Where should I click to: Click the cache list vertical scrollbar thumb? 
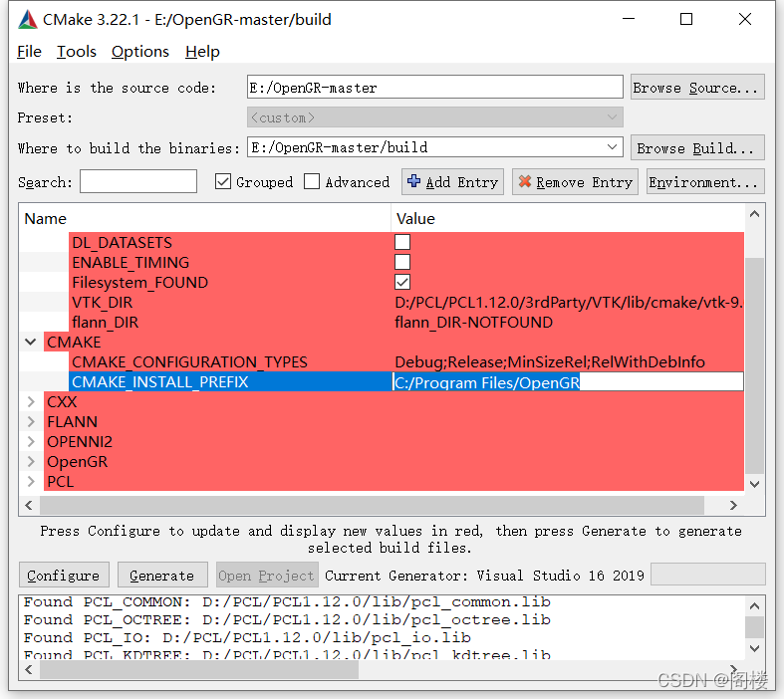click(x=754, y=365)
